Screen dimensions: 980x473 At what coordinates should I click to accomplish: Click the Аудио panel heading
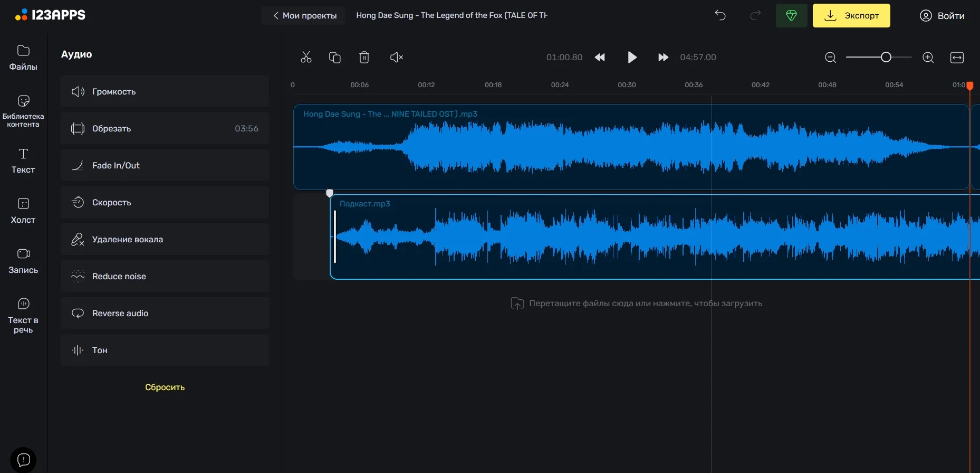click(x=76, y=54)
